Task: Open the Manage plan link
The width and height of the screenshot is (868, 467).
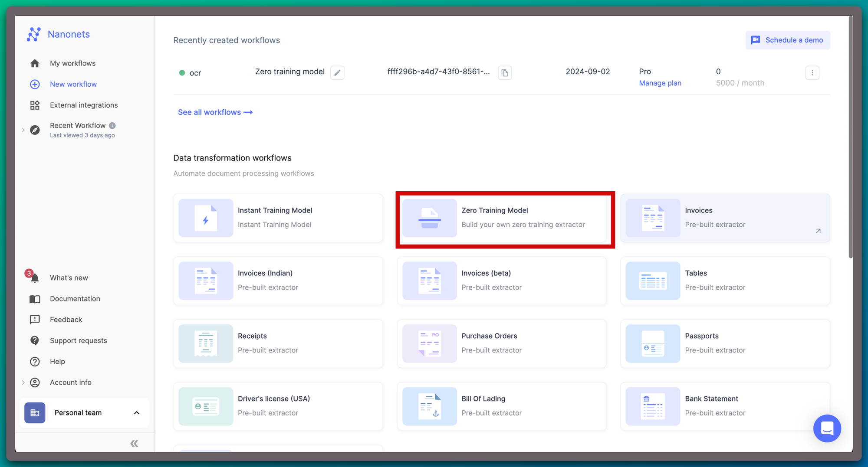Action: click(660, 83)
